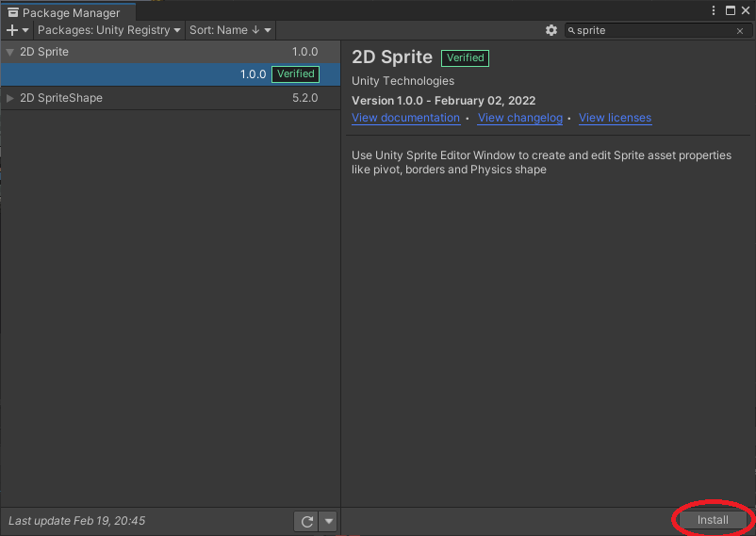Click the package description starting Use Unity Sprite Editor
This screenshot has height=536, width=756.
coord(541,162)
